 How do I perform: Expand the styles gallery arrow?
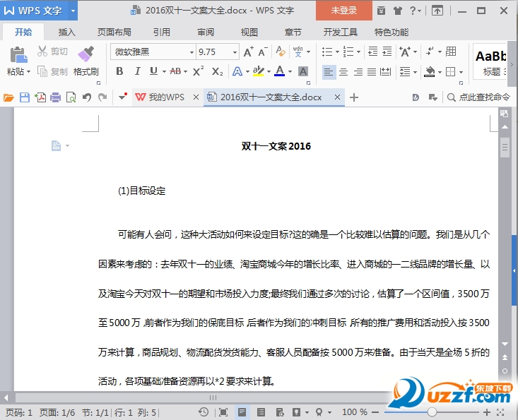tap(512, 65)
